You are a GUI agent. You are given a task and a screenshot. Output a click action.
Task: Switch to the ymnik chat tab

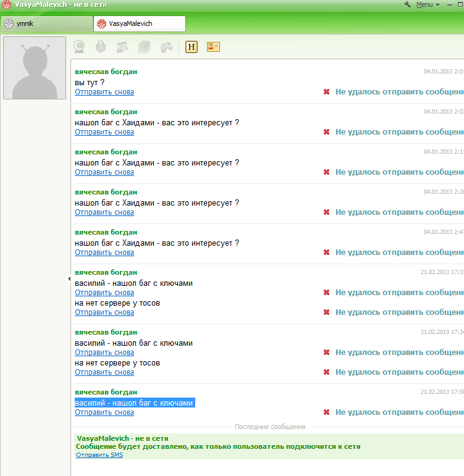pyautogui.click(x=47, y=23)
